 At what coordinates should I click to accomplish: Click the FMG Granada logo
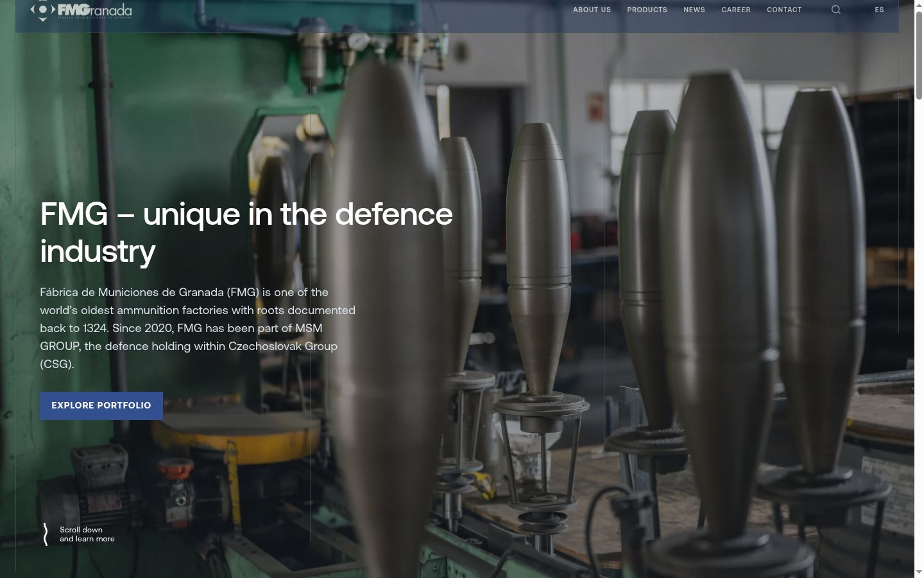click(x=81, y=10)
